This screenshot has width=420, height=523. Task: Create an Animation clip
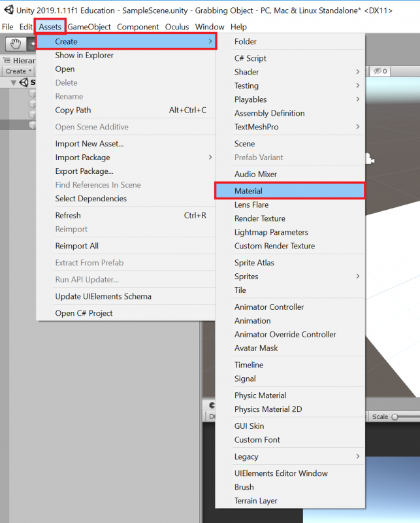pyautogui.click(x=290, y=320)
